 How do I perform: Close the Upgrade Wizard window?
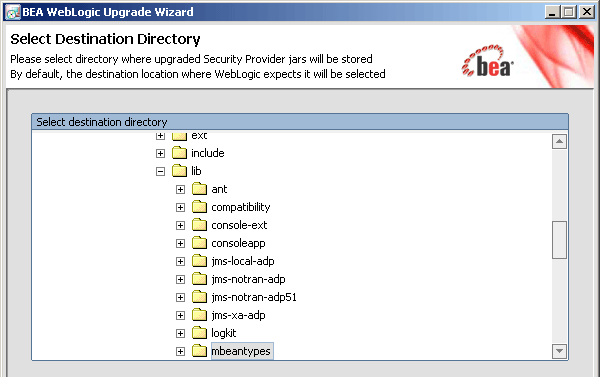(587, 12)
